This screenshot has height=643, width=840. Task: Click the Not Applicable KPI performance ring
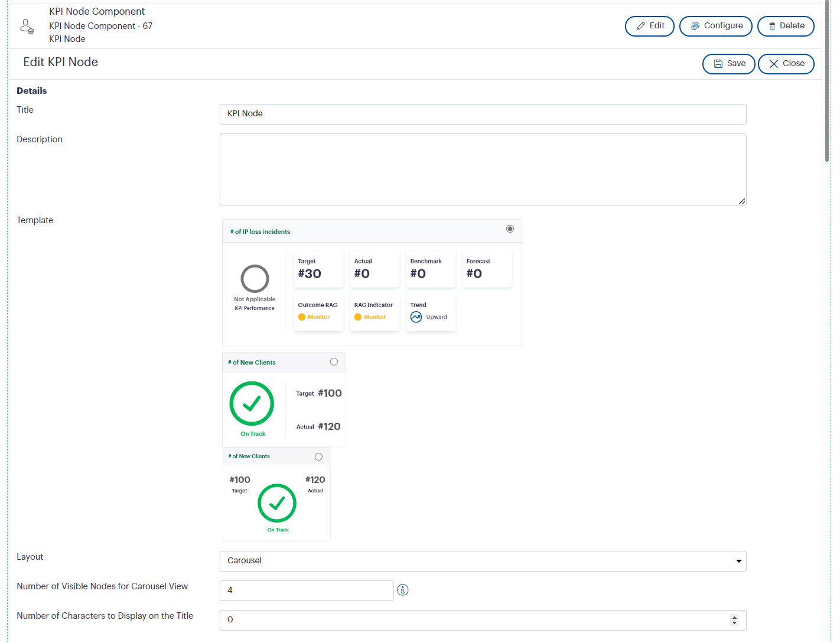coord(255,279)
